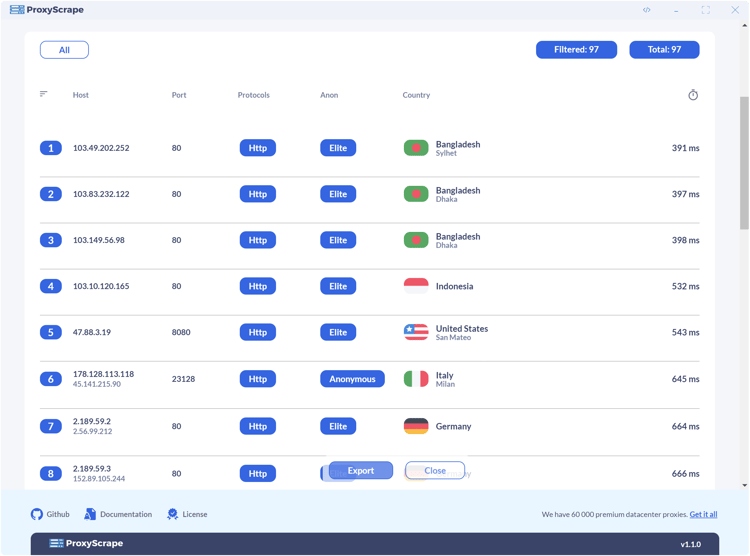Sort by the Country column header
The width and height of the screenshot is (750, 556).
point(416,95)
